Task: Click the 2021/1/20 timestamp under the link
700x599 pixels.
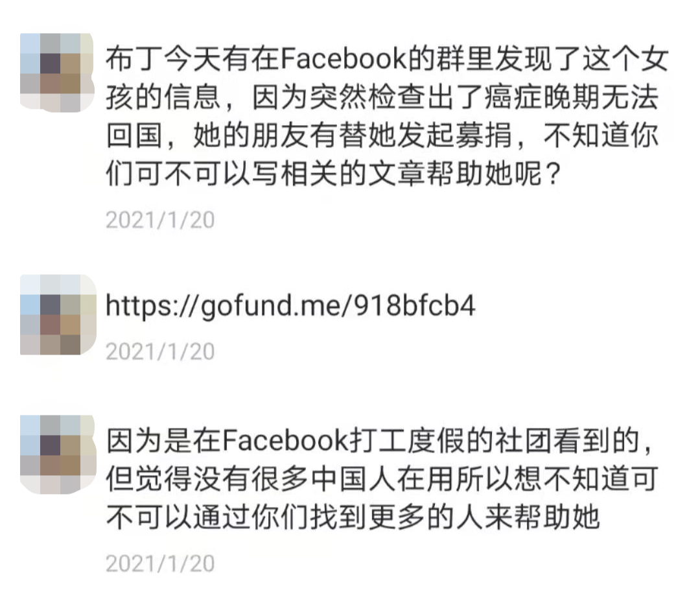Action: pyautogui.click(x=160, y=352)
